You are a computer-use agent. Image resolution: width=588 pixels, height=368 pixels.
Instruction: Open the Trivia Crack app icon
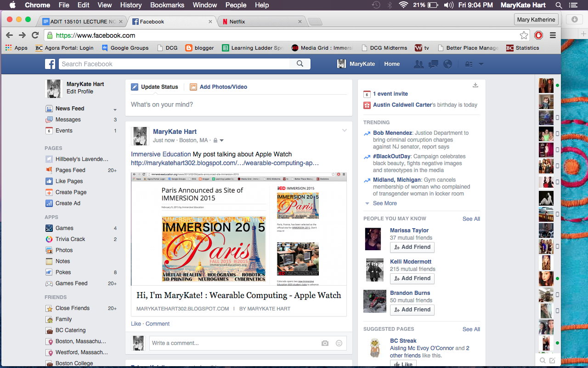tap(49, 239)
